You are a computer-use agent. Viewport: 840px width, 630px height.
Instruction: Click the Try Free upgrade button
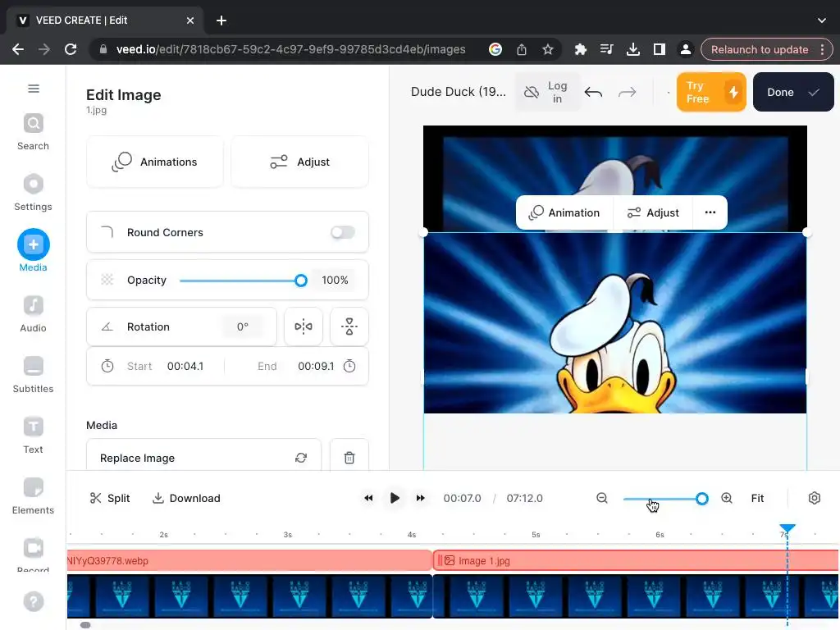click(711, 92)
